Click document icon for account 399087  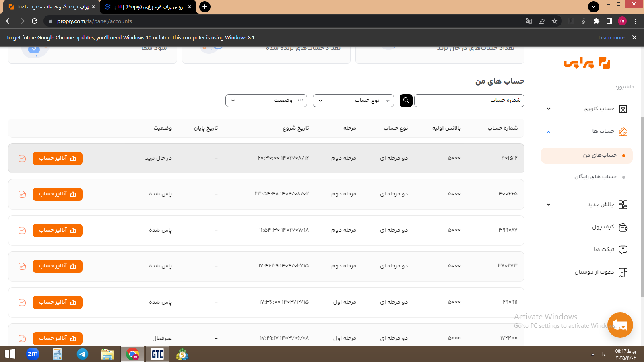tap(22, 230)
